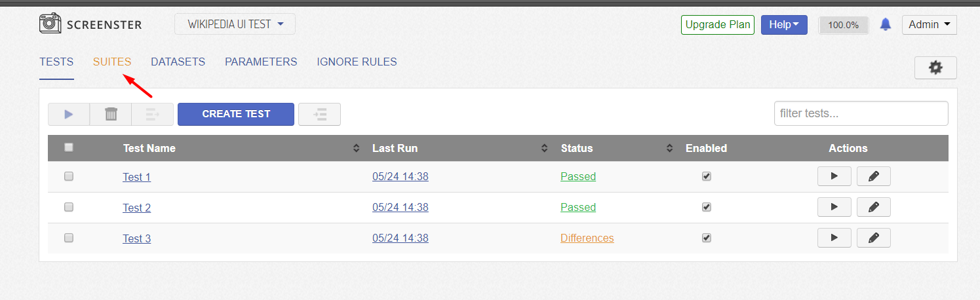
Task: Click the import icon next to Create Test
Action: pyautogui.click(x=319, y=114)
